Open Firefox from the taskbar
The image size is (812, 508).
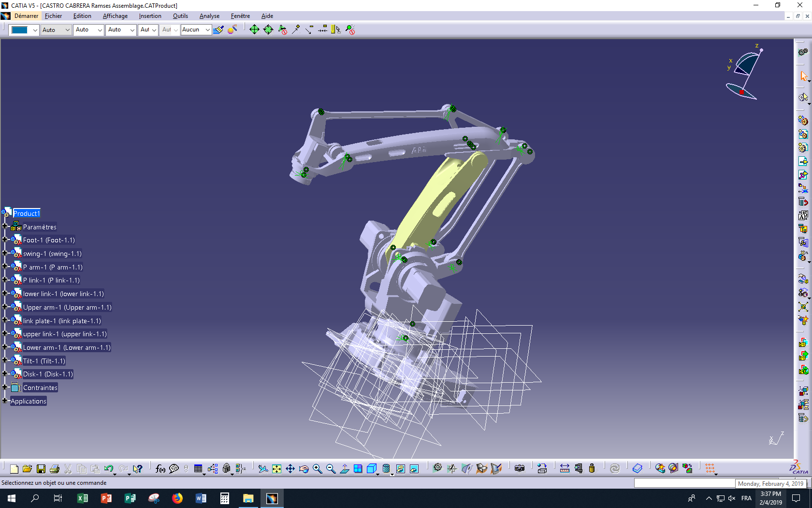[177, 498]
